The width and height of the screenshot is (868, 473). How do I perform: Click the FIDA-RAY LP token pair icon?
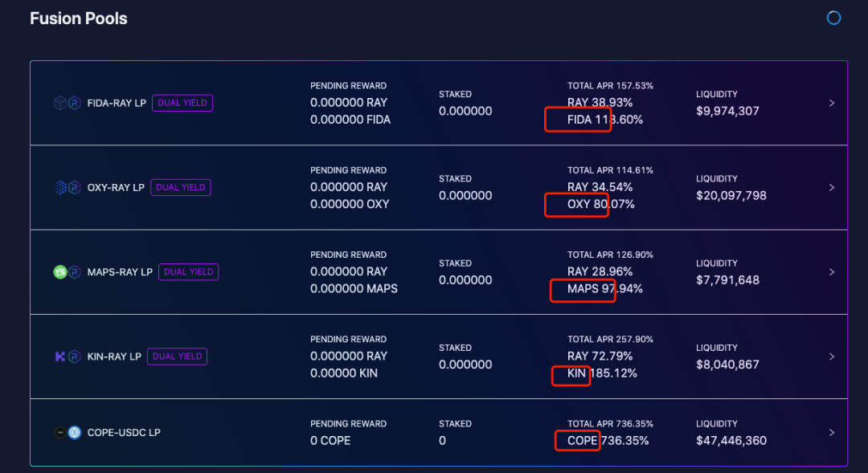tap(67, 103)
